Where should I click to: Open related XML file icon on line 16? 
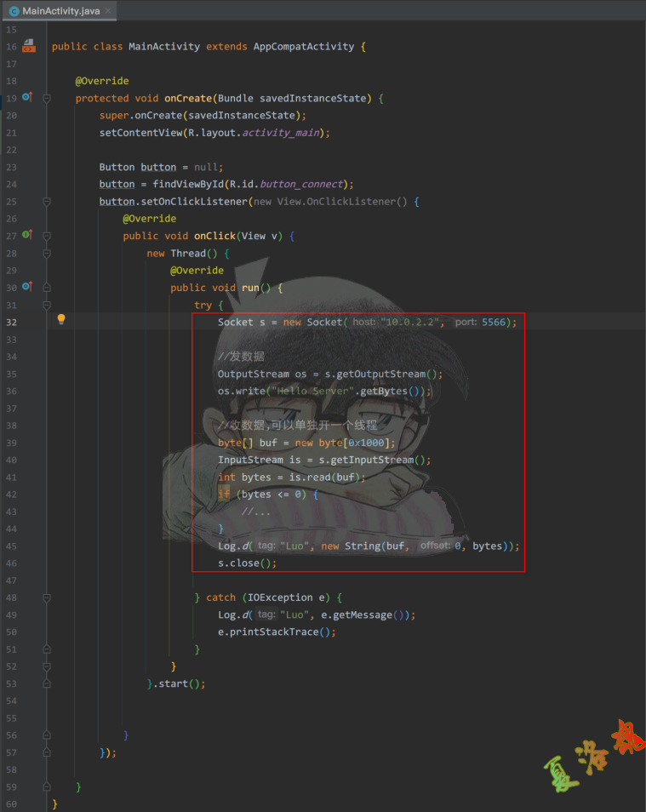click(29, 46)
